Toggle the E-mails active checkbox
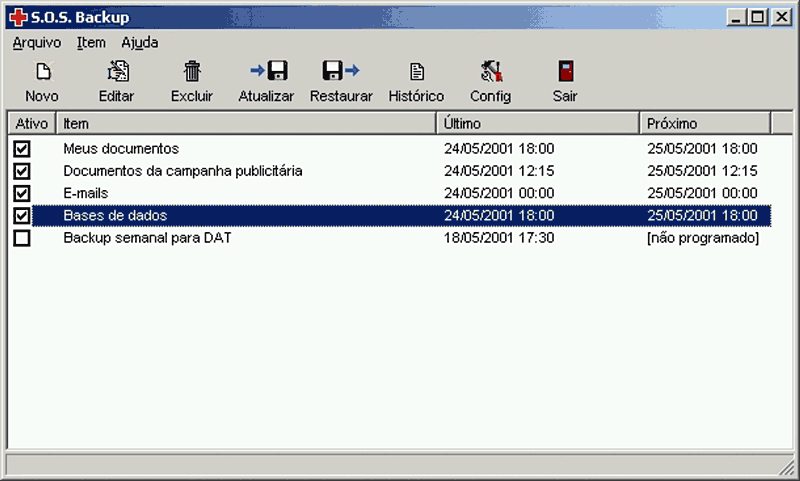 22,193
